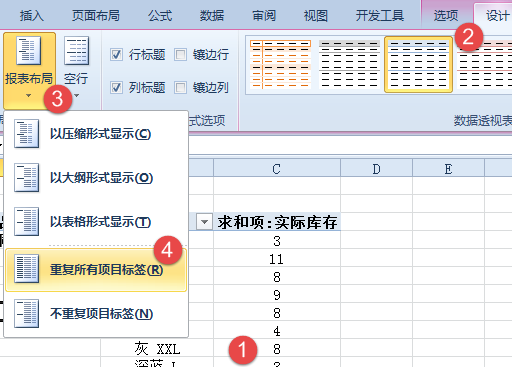Image resolution: width=512 pixels, height=367 pixels.
Task: Click the 不重复项目标签 no-repeat labels icon
Action: tap(26, 313)
